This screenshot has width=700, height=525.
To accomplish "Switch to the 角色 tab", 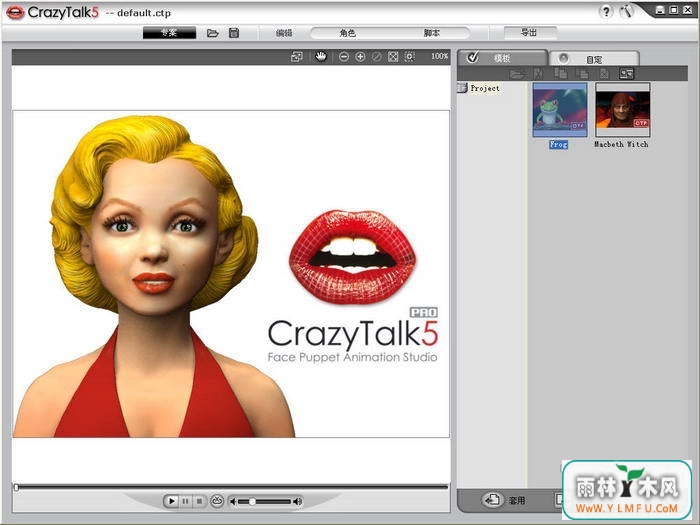I will (x=347, y=33).
